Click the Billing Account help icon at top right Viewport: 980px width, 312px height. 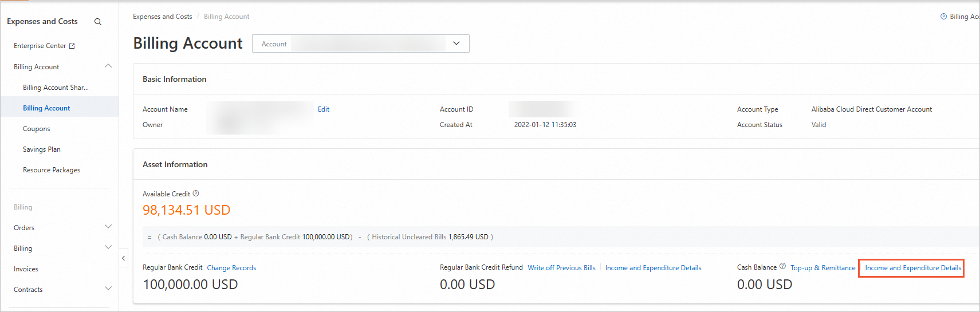pos(943,17)
